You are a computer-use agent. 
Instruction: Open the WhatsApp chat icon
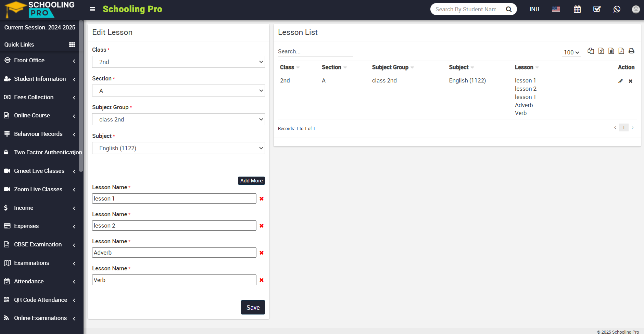tap(617, 9)
